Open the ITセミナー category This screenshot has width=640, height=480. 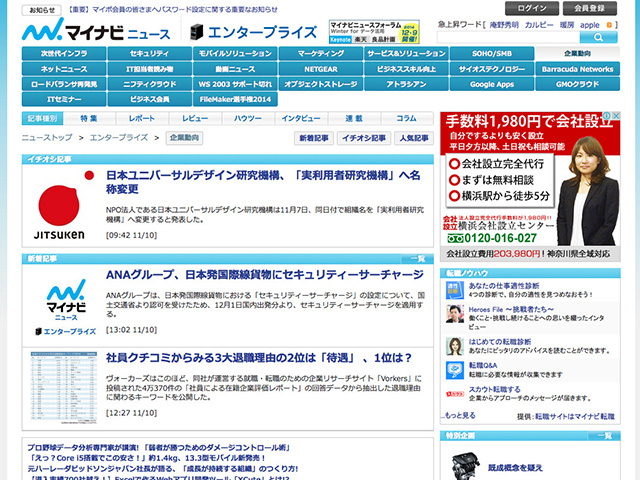[64, 99]
